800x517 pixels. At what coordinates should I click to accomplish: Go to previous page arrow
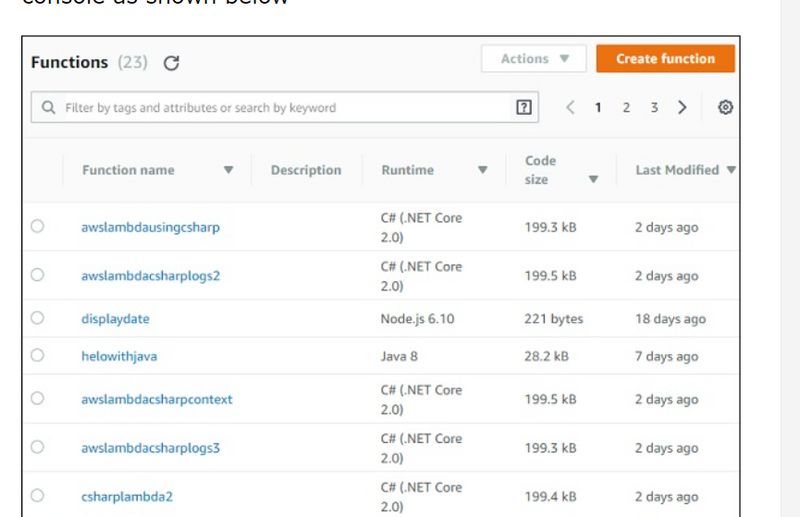(x=570, y=107)
